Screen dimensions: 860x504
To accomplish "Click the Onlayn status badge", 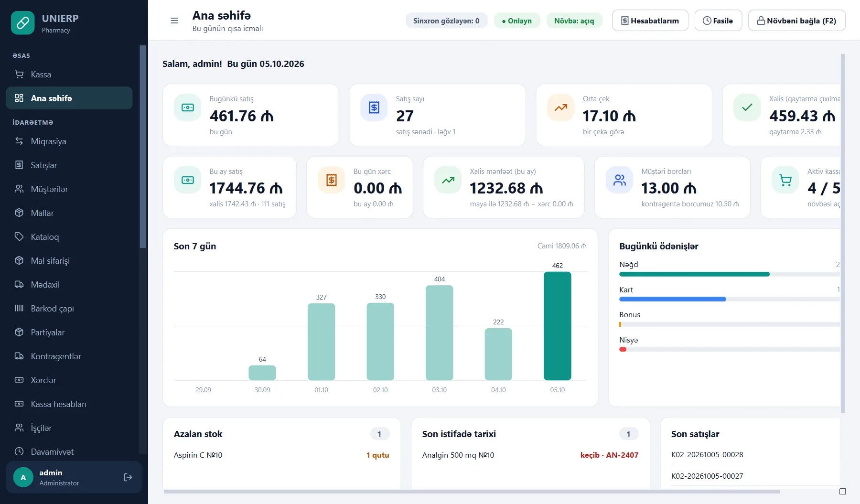I will tap(517, 21).
